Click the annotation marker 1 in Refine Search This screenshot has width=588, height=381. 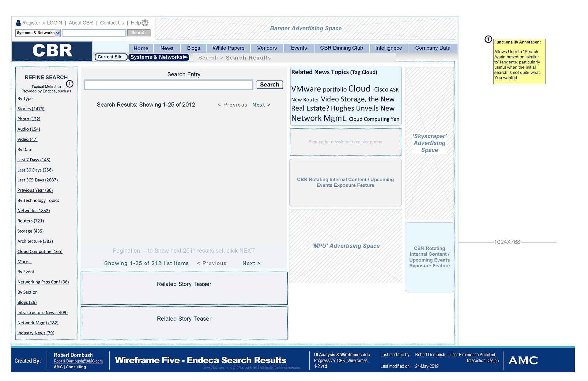70,84
